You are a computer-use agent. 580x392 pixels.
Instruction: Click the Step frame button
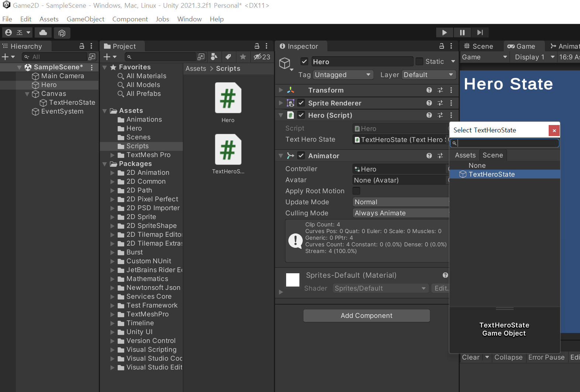coord(480,32)
